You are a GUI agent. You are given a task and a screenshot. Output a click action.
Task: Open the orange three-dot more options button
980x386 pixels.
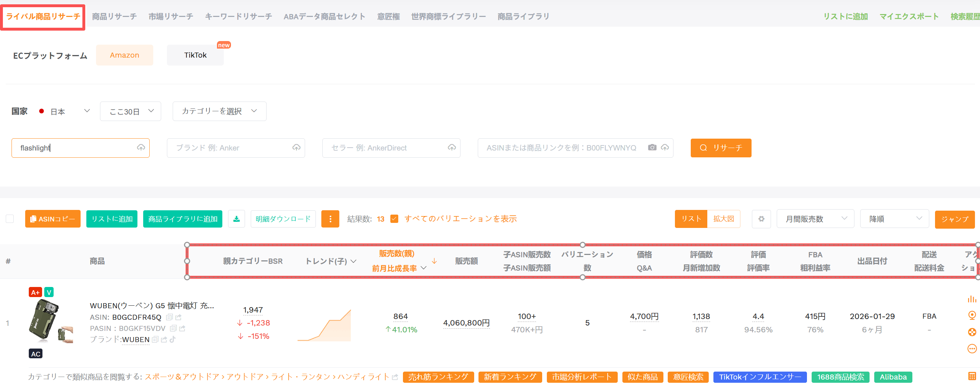point(330,219)
